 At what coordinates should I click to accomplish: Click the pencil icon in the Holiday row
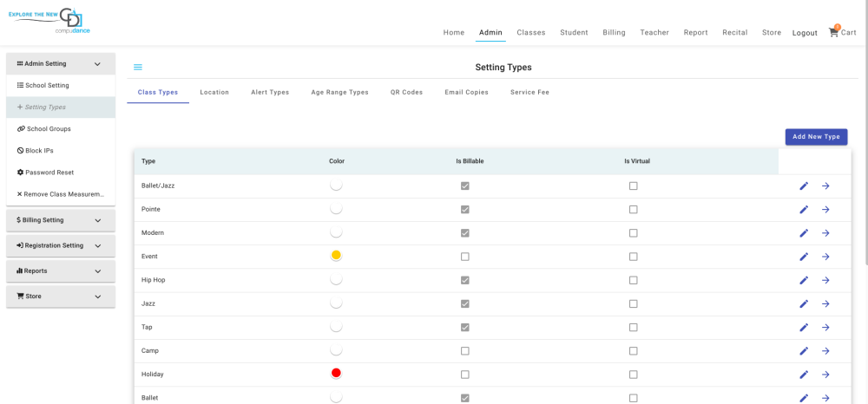pyautogui.click(x=804, y=375)
